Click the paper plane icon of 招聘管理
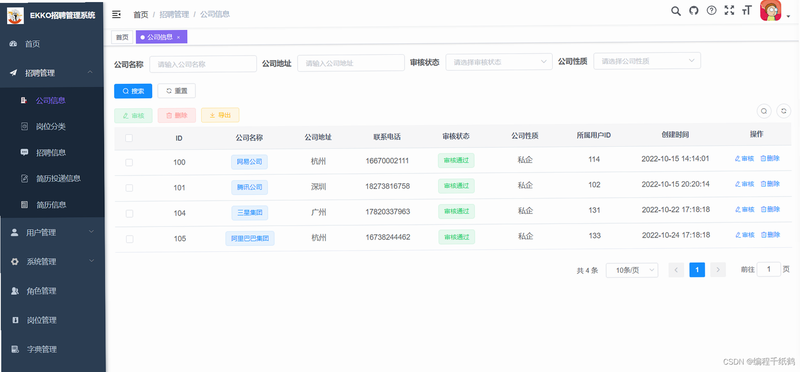 pyautogui.click(x=14, y=73)
